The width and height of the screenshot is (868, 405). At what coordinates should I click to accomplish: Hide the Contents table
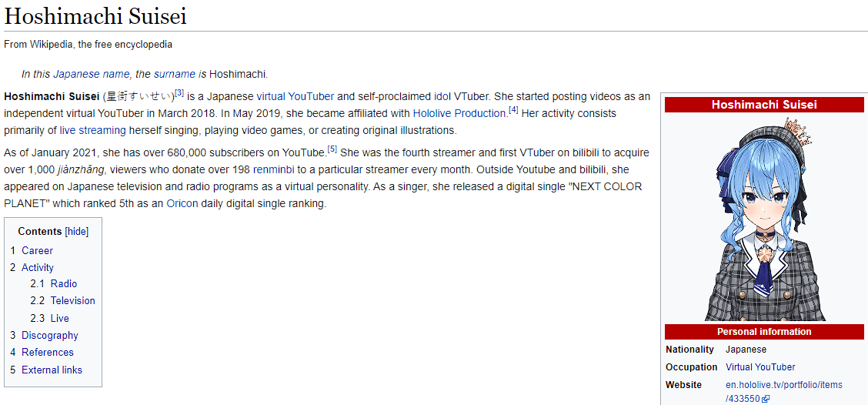77,232
